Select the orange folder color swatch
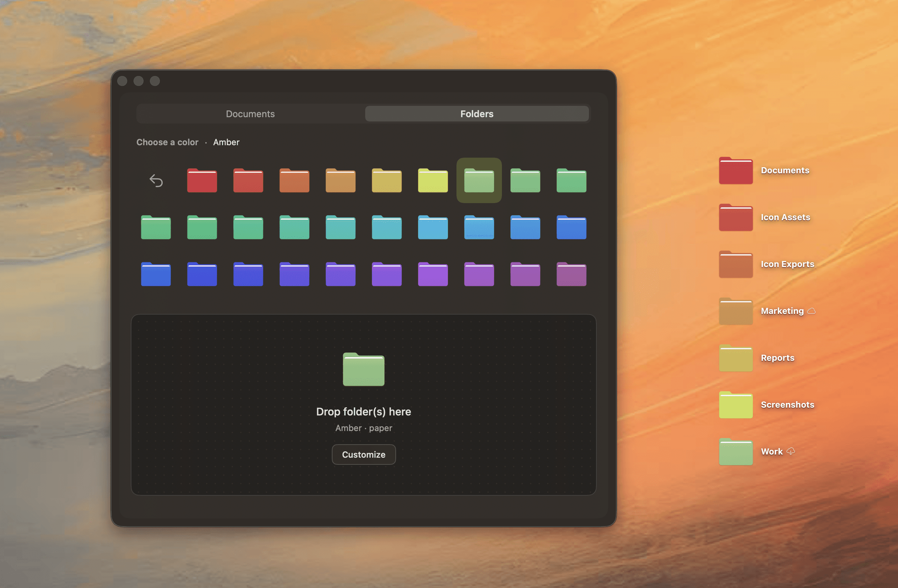Screen dimensions: 898x588 click(294, 181)
